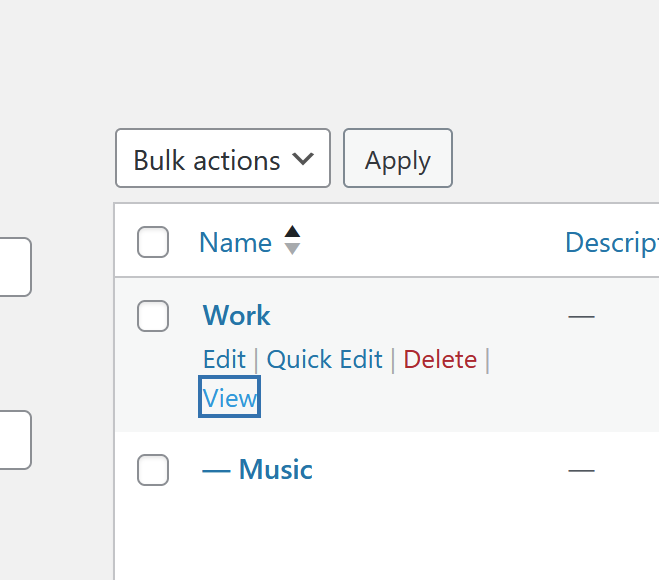Sort categories by the Name column
The width and height of the screenshot is (659, 580).
235,242
